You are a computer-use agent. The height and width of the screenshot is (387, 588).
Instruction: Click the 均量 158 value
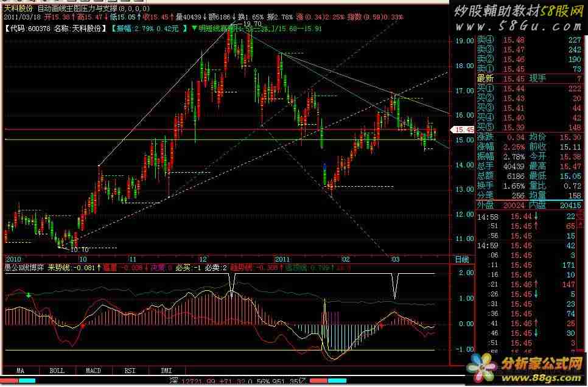click(575, 196)
